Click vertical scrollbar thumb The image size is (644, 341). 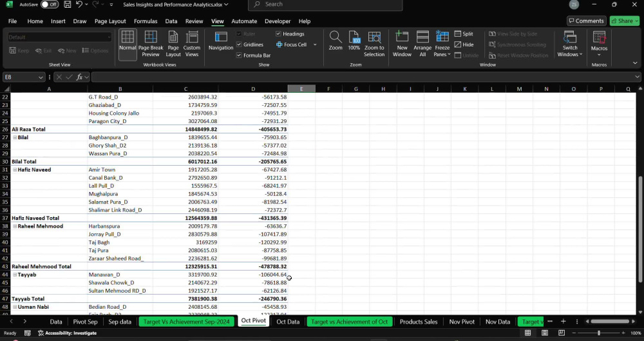tap(640, 229)
